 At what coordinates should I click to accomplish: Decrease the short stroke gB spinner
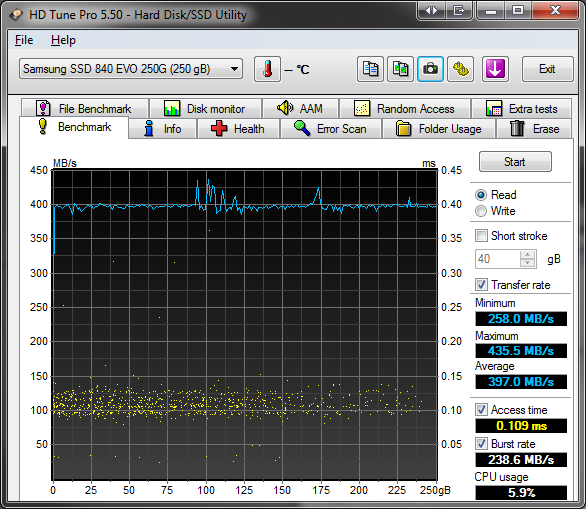click(527, 263)
